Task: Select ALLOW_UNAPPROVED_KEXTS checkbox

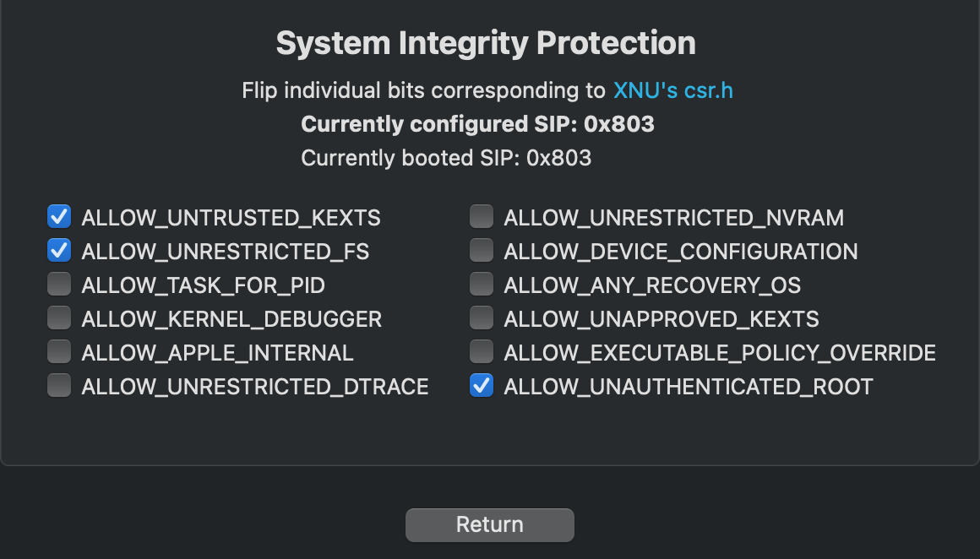Action: (x=482, y=318)
